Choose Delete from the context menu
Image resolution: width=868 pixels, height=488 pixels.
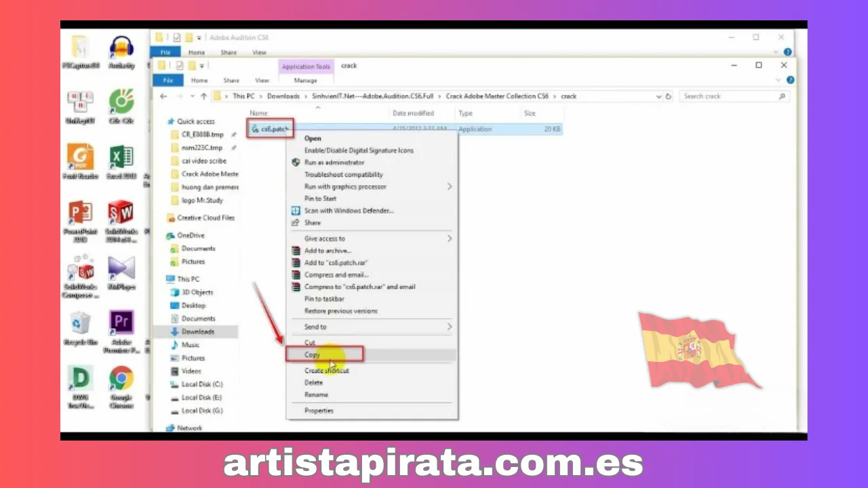(x=313, y=383)
